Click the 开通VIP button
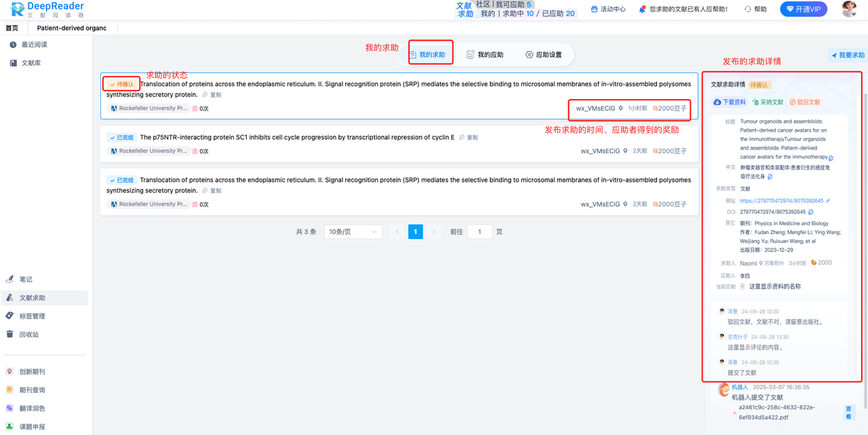The image size is (868, 435). tap(803, 10)
